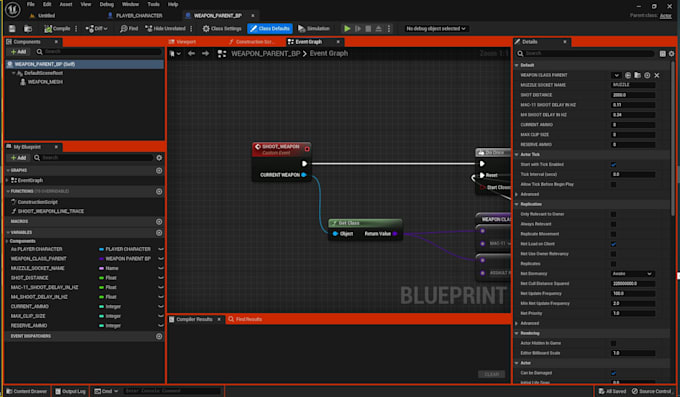Switch to the Find Results tab
The height and width of the screenshot is (397, 680).
coord(245,319)
